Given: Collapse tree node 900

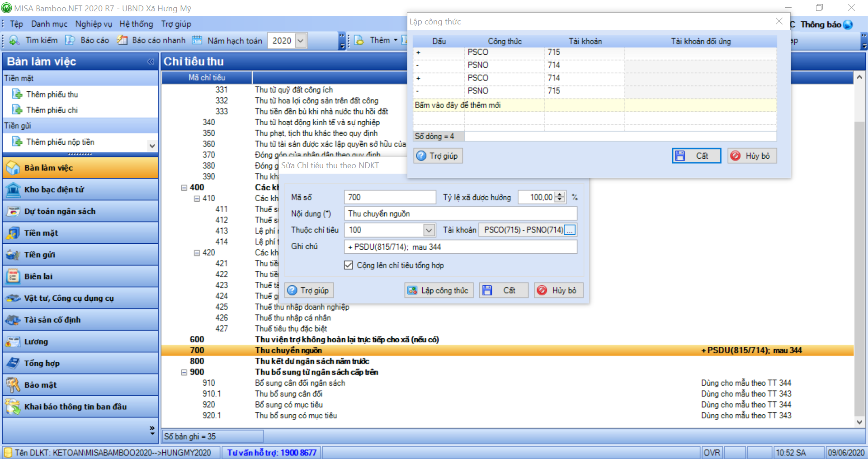Looking at the screenshot, I should [184, 372].
